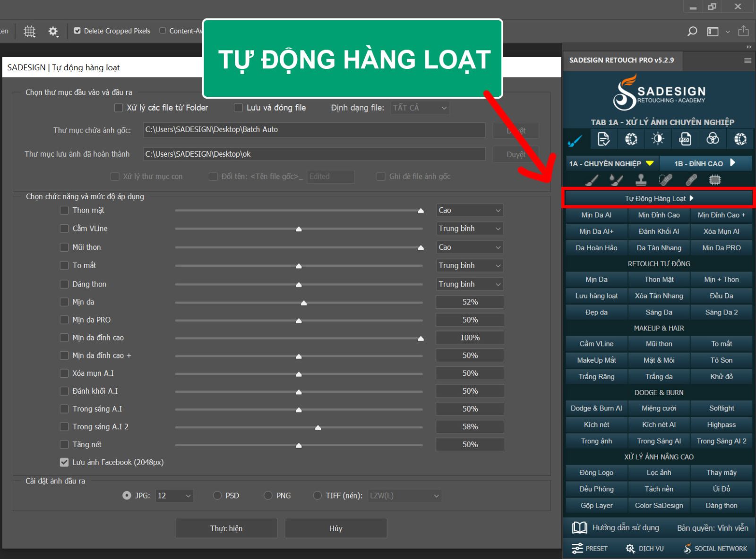
Task: Check the Thon mặt option
Action: coord(64,210)
